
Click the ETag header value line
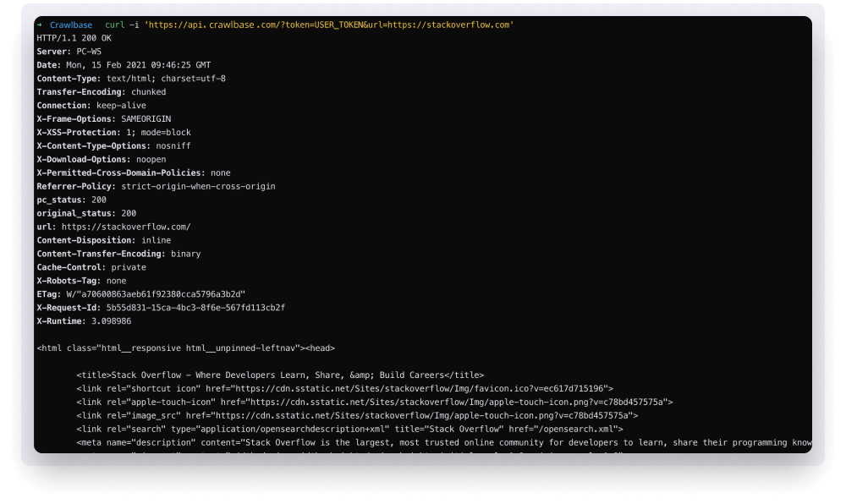tap(140, 294)
